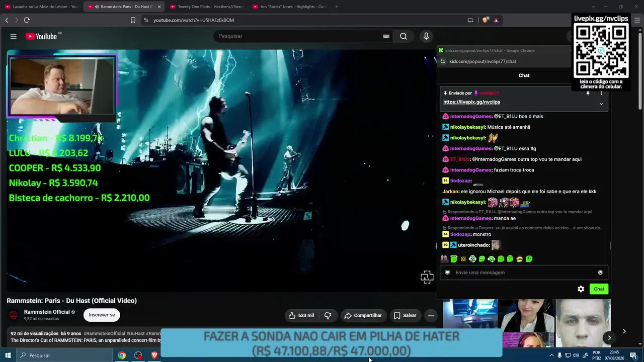Viewport: 644px width, 362px height.
Task: Go to the YouTube home logo
Action: click(x=41, y=36)
